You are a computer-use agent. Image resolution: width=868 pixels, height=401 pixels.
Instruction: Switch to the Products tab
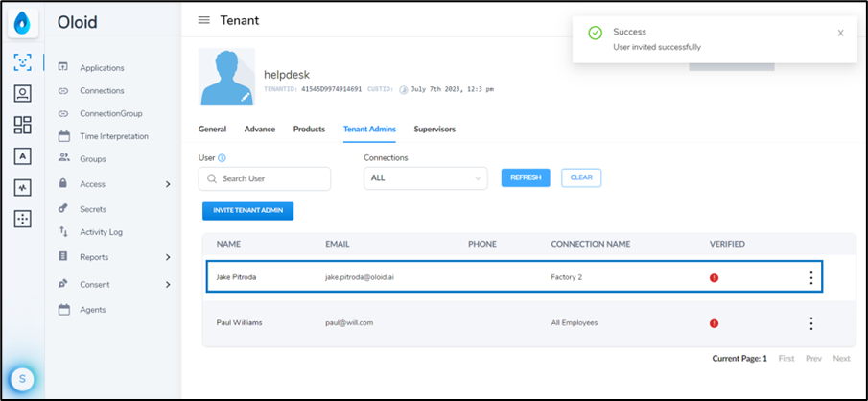click(x=309, y=130)
